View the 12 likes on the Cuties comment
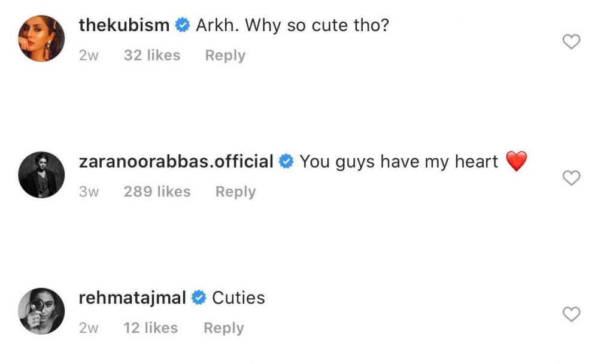613x364 pixels. coord(150,328)
